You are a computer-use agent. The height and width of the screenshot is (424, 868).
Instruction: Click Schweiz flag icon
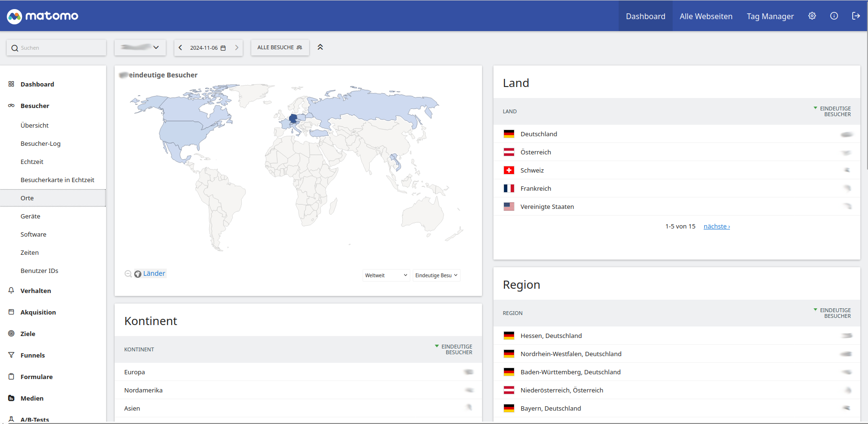click(x=509, y=170)
